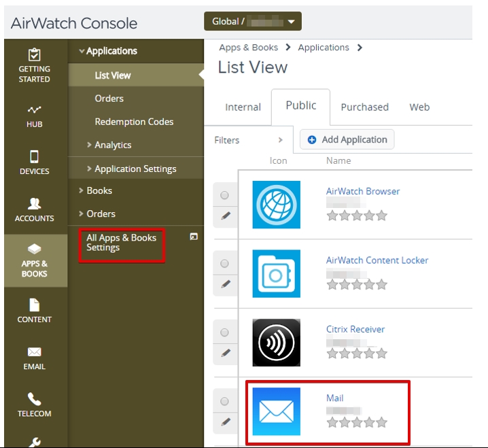The width and height of the screenshot is (488, 448).
Task: Click the Citrix Receiver star rating
Action: [357, 354]
